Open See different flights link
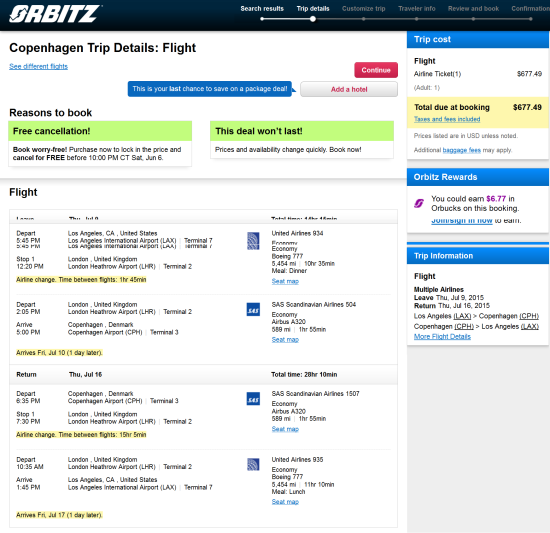This screenshot has height=533, width=550. (x=38, y=67)
